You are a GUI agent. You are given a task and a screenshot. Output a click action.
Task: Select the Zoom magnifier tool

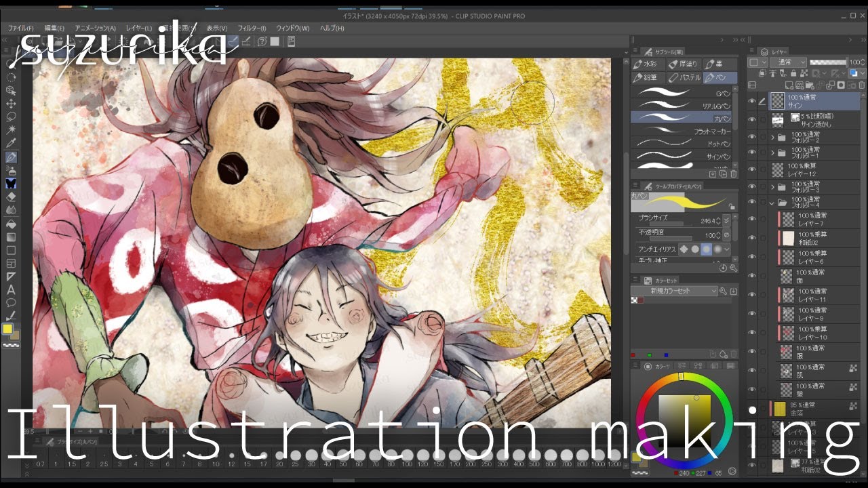click(x=11, y=64)
